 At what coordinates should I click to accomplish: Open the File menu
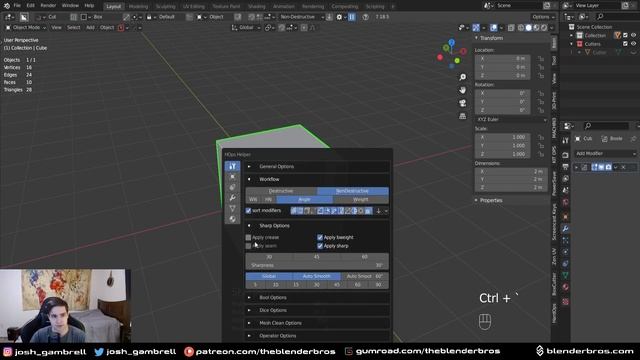tap(17, 6)
